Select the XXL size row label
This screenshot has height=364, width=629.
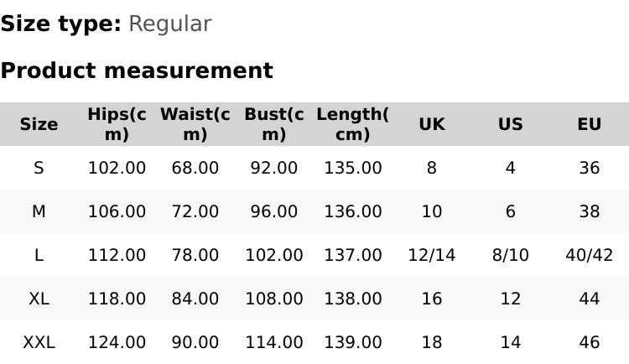click(x=39, y=342)
